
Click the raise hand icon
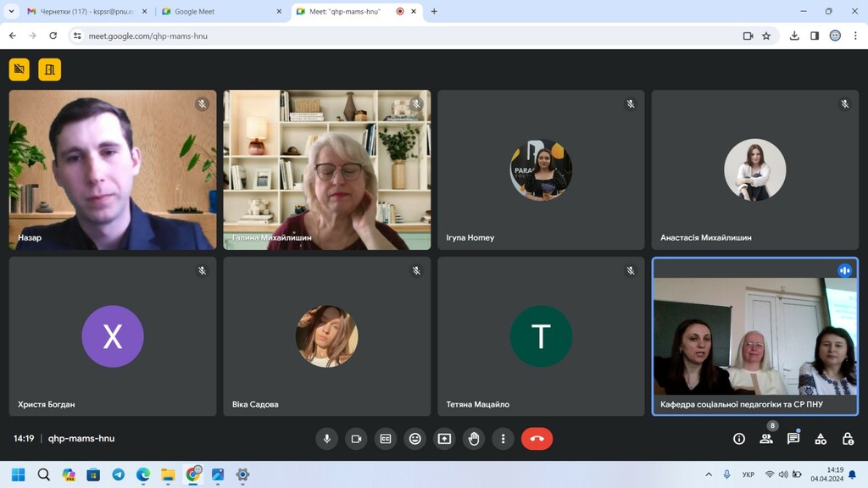(x=474, y=439)
